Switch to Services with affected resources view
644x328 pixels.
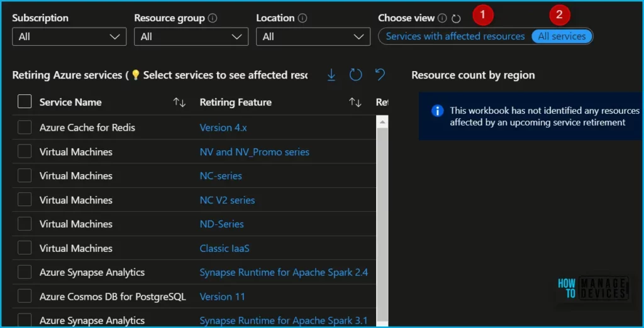455,36
